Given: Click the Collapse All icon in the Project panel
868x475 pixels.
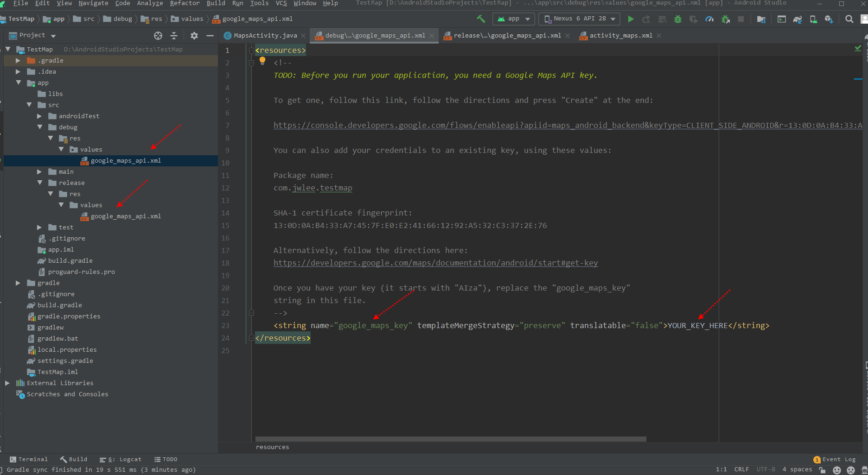Looking at the screenshot, I should pyautogui.click(x=174, y=36).
